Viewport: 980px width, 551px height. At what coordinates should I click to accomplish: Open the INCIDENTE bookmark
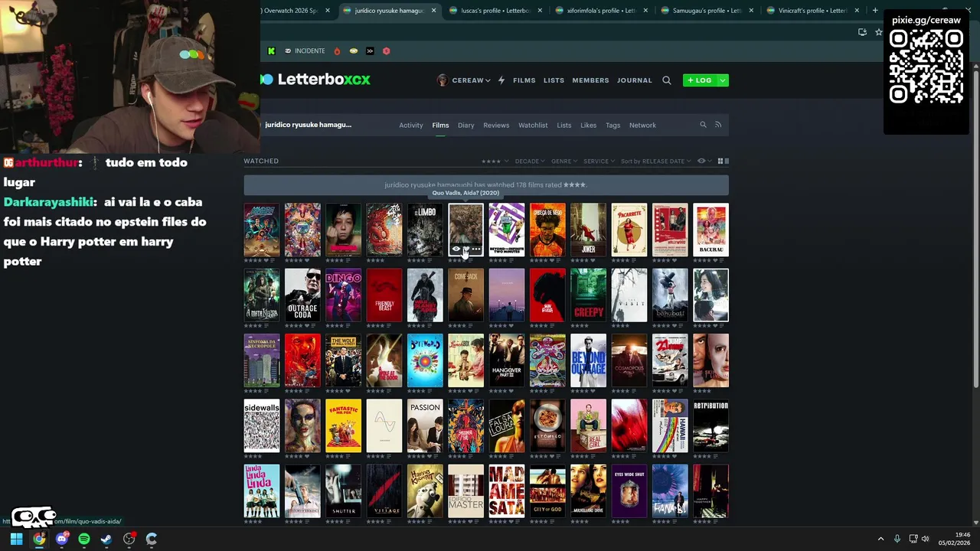305,51
